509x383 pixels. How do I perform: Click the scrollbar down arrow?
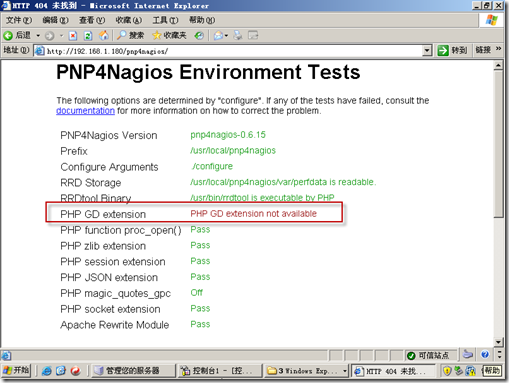tap(498, 342)
